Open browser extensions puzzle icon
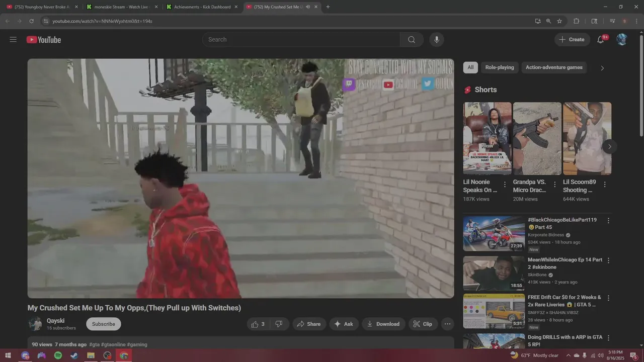Image resolution: width=644 pixels, height=362 pixels. pyautogui.click(x=577, y=21)
